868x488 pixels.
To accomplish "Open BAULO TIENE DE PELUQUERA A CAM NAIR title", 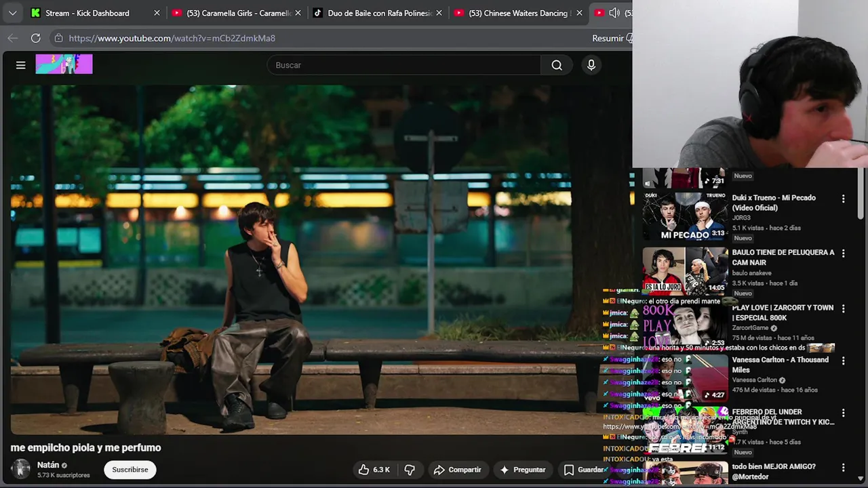I will 783,258.
